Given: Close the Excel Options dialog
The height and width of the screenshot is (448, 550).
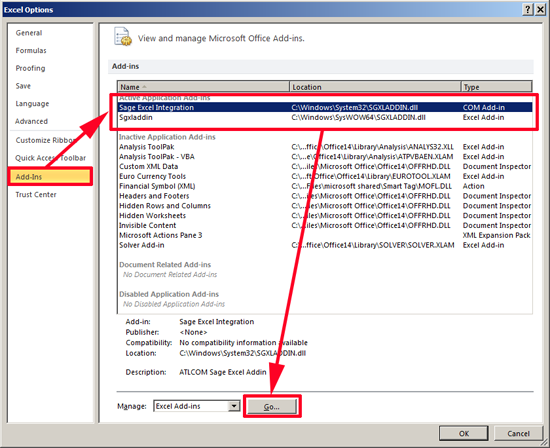Looking at the screenshot, I should pos(540,9).
